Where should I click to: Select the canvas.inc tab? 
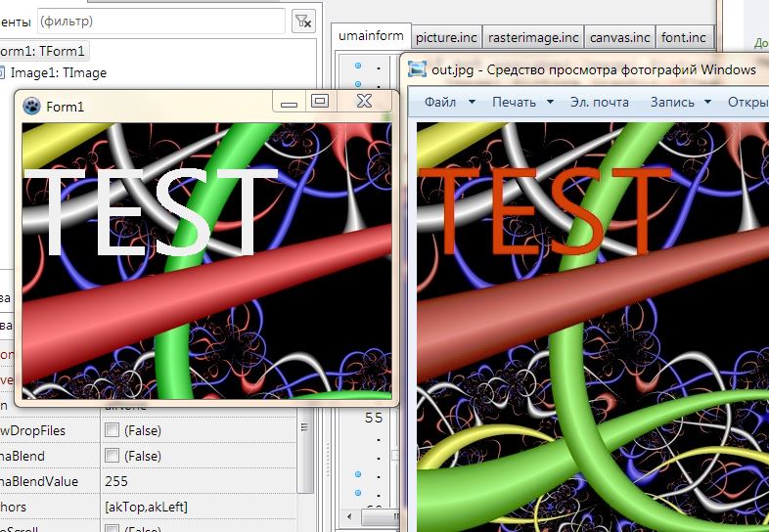[x=620, y=38]
